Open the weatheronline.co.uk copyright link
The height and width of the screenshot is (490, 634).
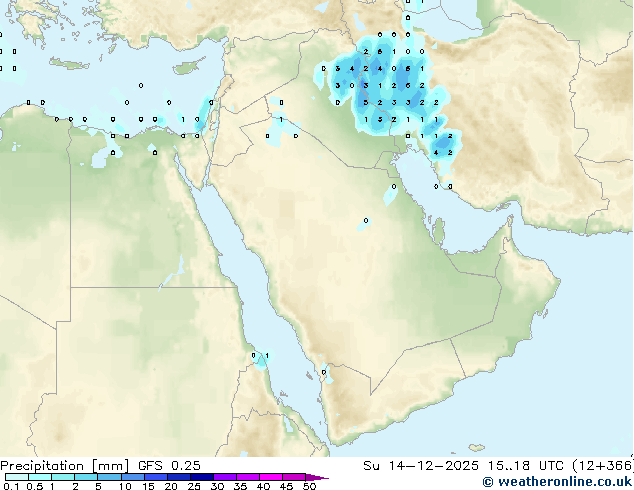pyautogui.click(x=557, y=482)
